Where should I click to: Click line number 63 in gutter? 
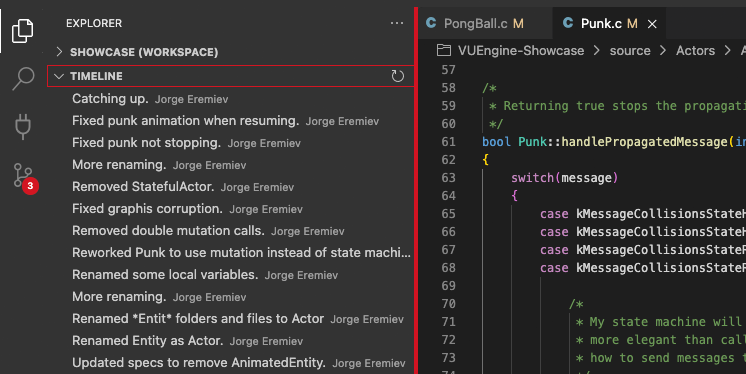(449, 178)
